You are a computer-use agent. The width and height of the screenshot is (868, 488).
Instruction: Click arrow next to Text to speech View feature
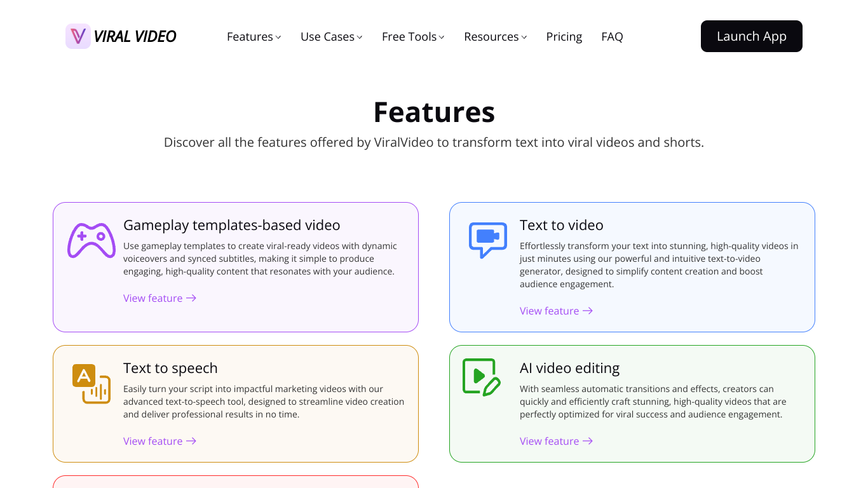[191, 441]
